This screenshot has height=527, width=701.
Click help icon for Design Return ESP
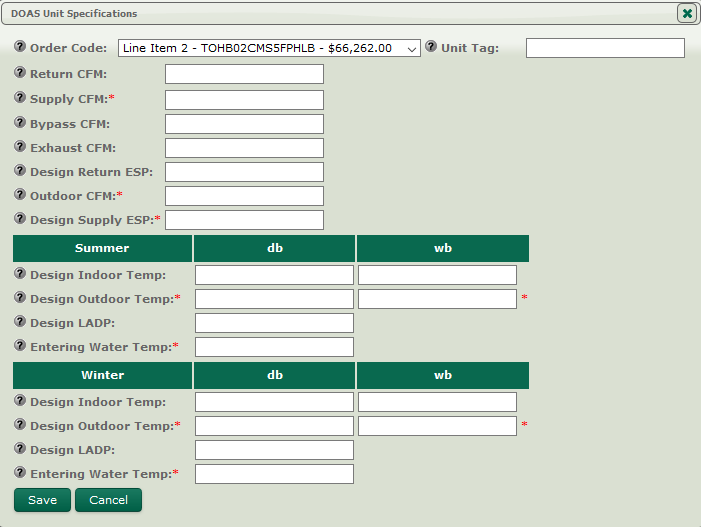[20, 171]
